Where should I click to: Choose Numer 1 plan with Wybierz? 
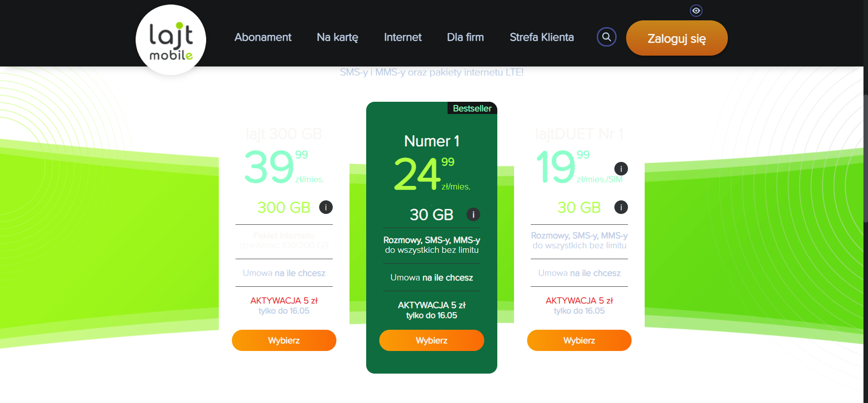pos(432,340)
